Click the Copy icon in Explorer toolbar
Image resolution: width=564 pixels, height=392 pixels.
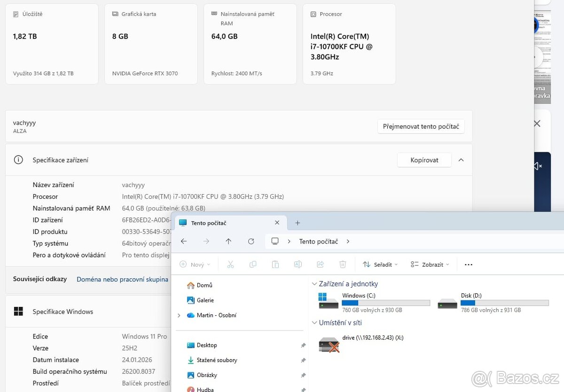tap(253, 265)
